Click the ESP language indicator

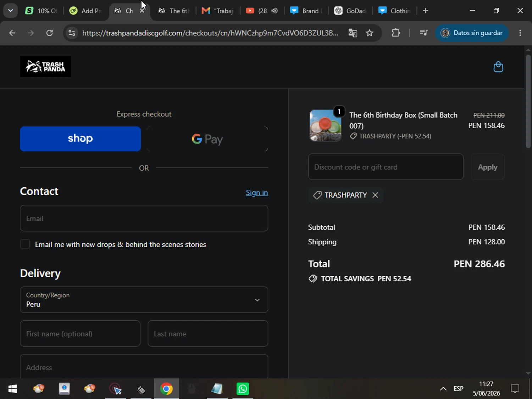(458, 389)
